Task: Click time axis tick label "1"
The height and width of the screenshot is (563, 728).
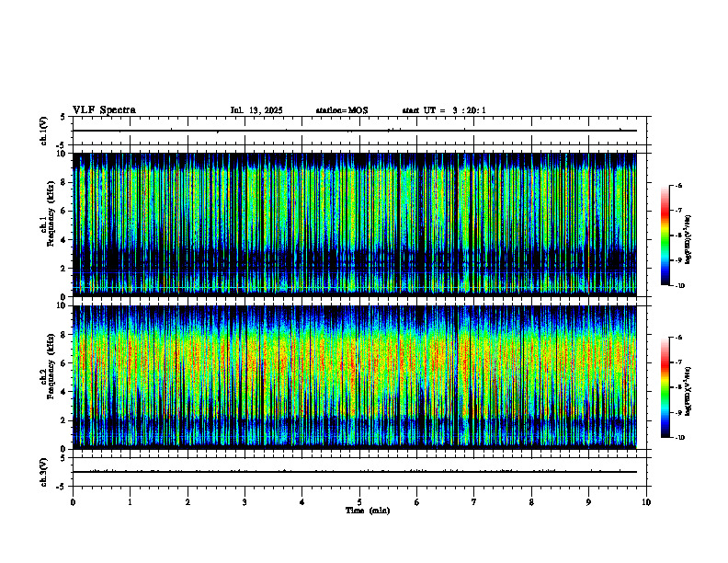Action: pos(130,502)
